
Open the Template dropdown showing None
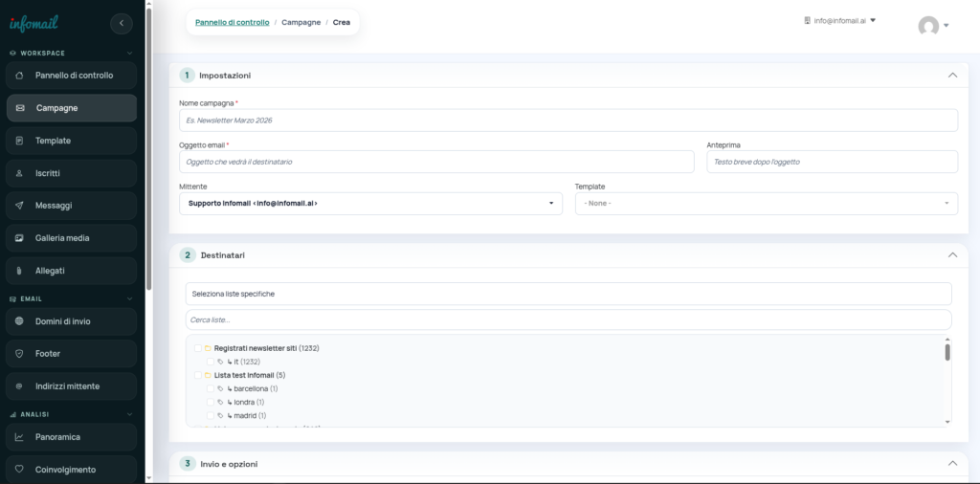766,204
